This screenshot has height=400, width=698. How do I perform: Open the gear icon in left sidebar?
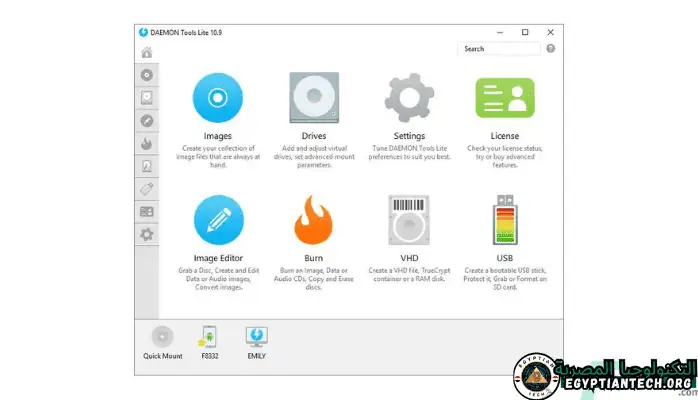coord(147,234)
